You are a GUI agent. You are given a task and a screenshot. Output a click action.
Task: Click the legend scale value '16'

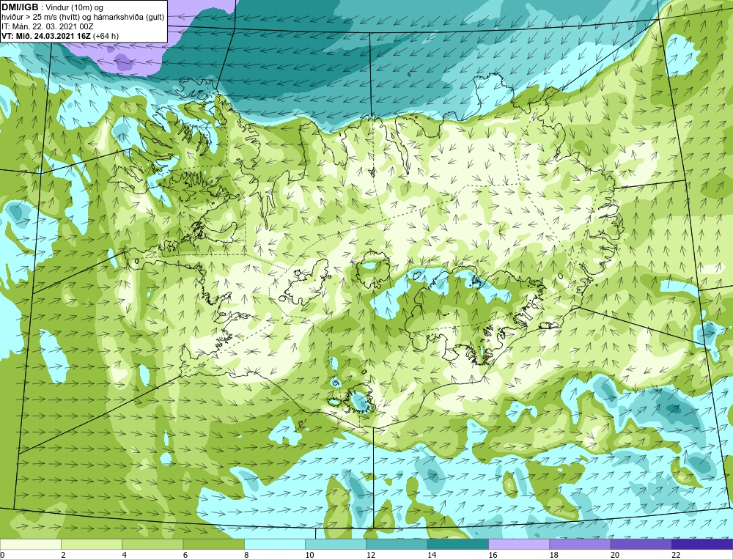tap(493, 555)
